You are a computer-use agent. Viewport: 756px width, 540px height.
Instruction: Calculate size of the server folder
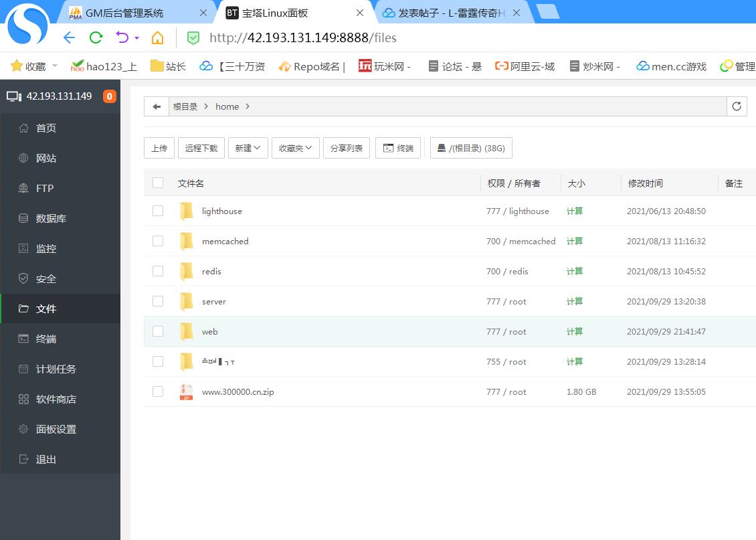click(574, 302)
